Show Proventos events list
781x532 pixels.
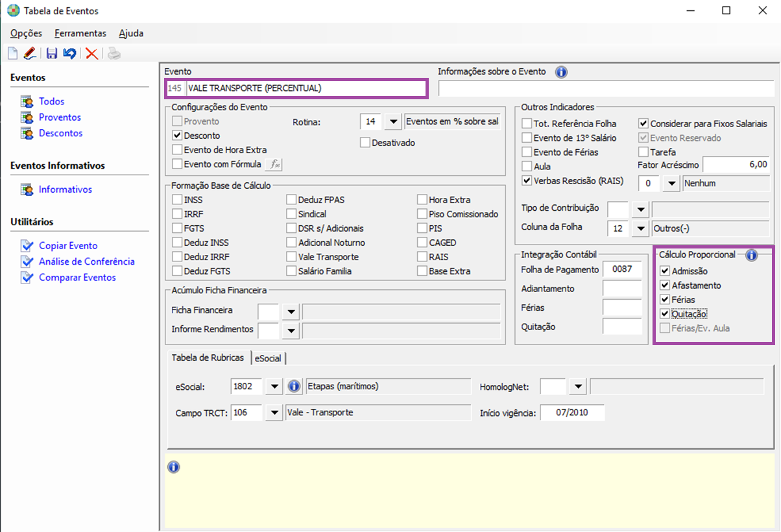coord(60,117)
